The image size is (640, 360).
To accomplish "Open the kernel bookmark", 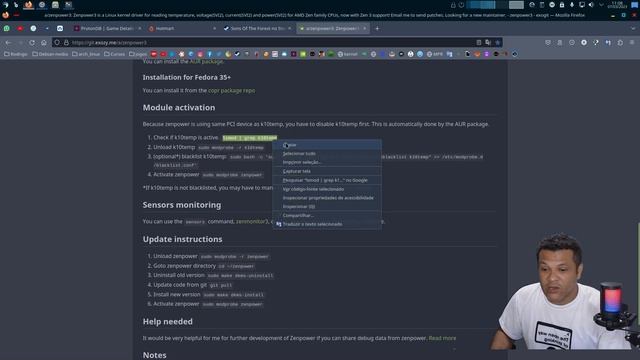I will pos(347,54).
